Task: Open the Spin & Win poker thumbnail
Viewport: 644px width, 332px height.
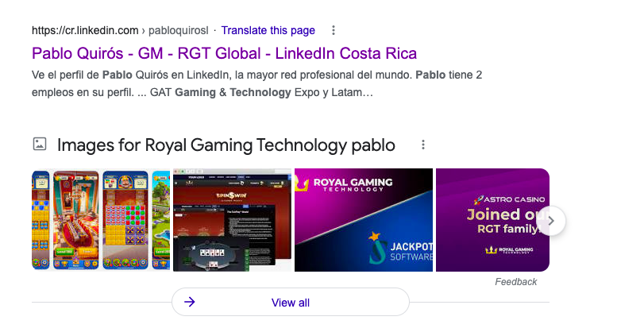Action: tap(232, 220)
